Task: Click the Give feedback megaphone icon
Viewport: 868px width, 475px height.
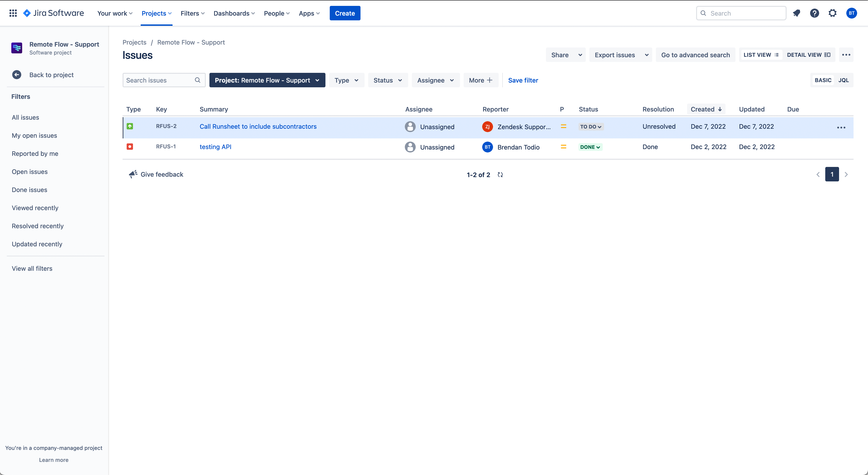Action: tap(133, 174)
